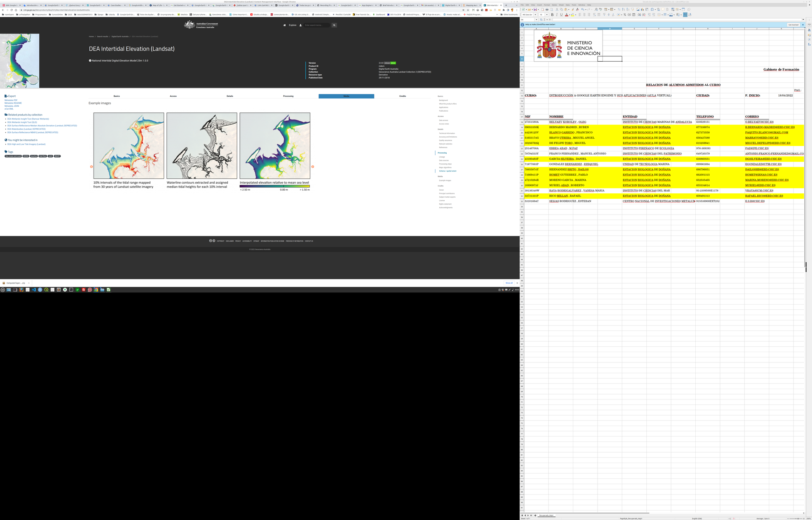
Task: Click the Bold formatting icon in Calc
Action: point(552,15)
